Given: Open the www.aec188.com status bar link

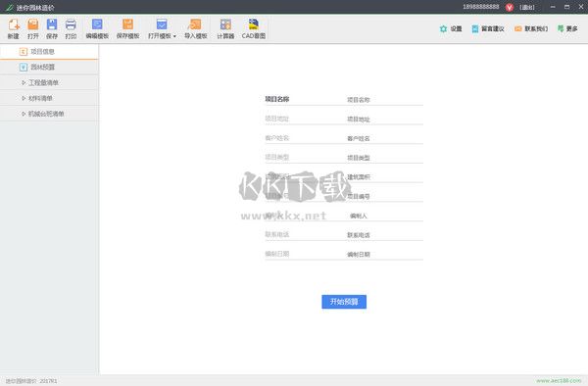Looking at the screenshot, I should click(x=559, y=381).
